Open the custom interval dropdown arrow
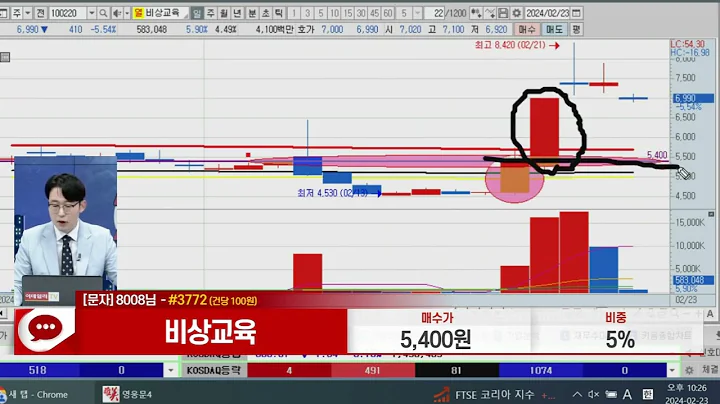 (417, 13)
